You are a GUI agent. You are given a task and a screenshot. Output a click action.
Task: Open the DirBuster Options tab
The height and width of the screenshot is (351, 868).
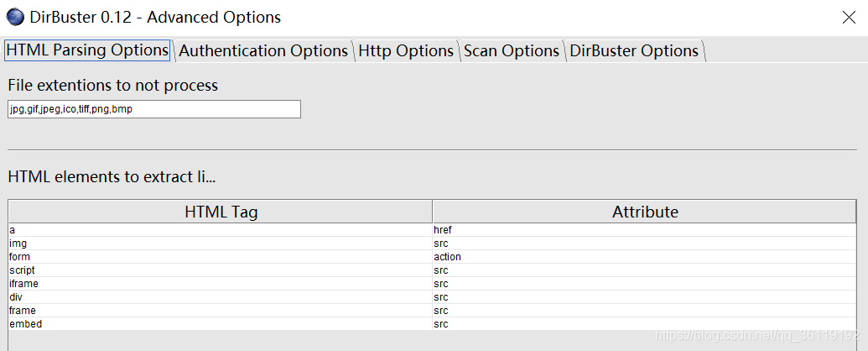coord(634,51)
